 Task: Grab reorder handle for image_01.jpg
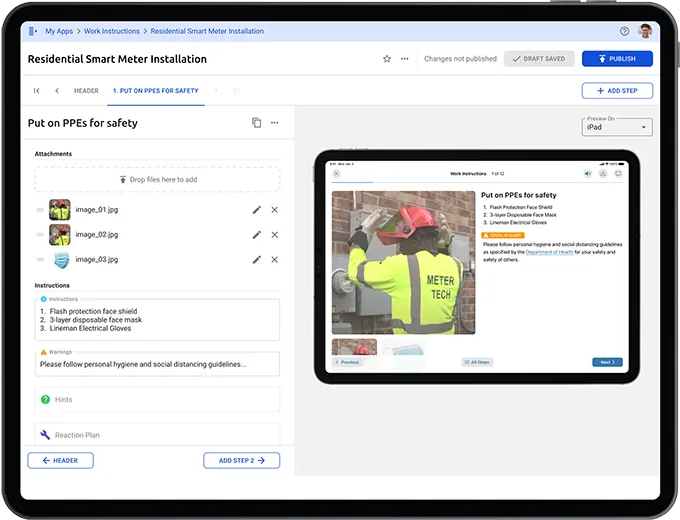tap(40, 210)
